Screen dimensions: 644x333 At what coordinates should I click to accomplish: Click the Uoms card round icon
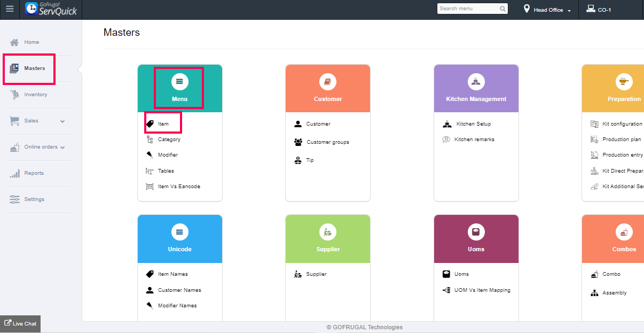(476, 232)
